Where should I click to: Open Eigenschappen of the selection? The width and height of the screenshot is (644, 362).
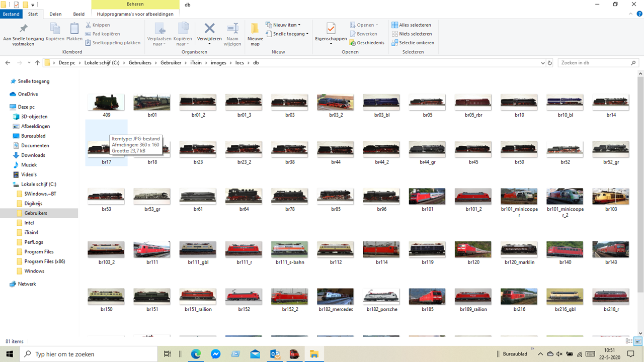(331, 34)
